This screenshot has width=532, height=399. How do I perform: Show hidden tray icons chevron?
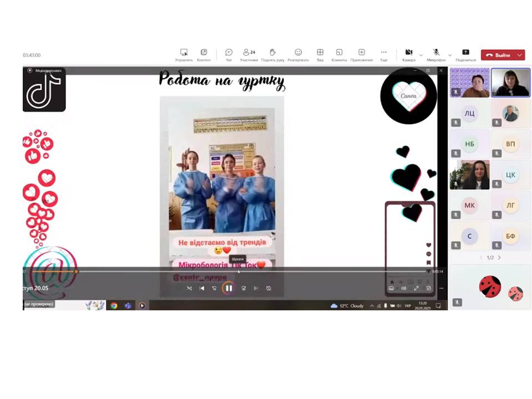tap(372, 306)
